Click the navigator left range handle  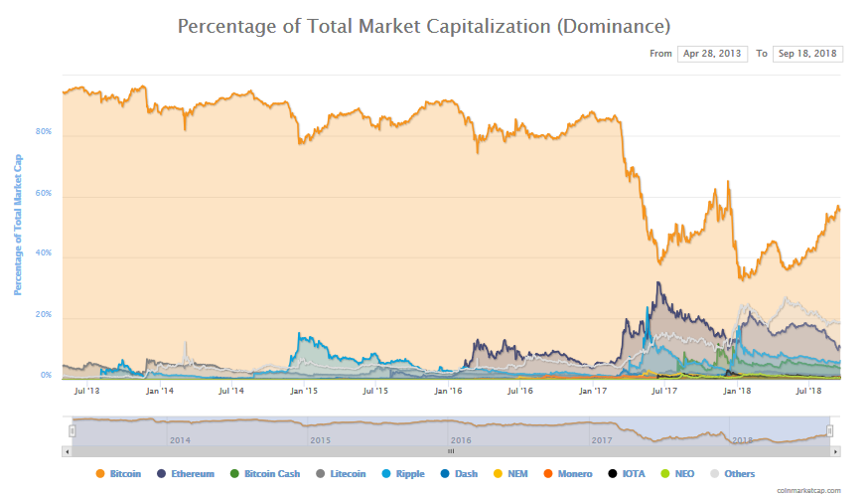coord(72,430)
